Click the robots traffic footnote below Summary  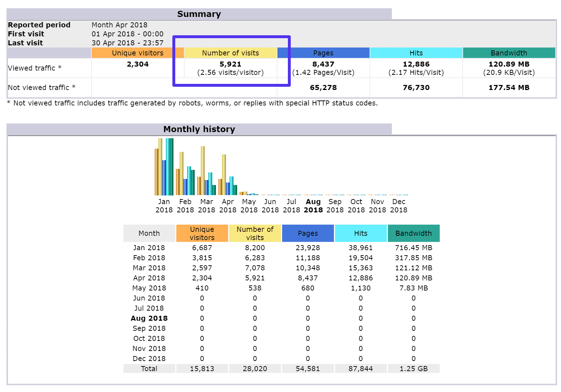point(192,103)
